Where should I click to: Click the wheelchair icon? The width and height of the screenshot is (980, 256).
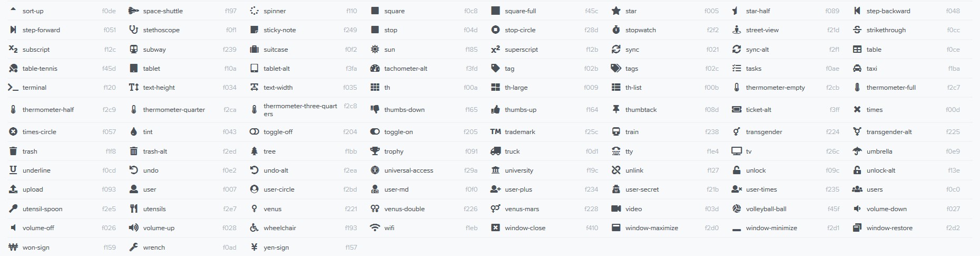pyautogui.click(x=254, y=228)
